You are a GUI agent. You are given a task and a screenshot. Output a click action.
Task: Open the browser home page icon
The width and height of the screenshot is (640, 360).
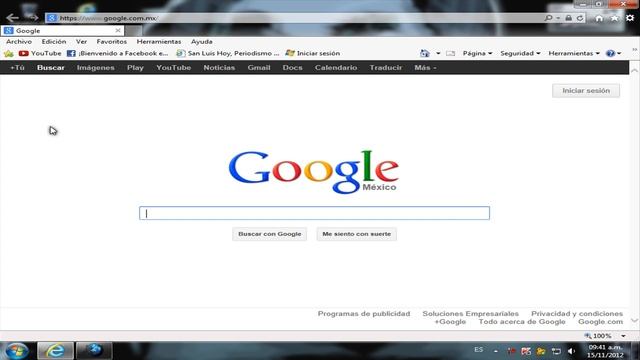click(599, 18)
